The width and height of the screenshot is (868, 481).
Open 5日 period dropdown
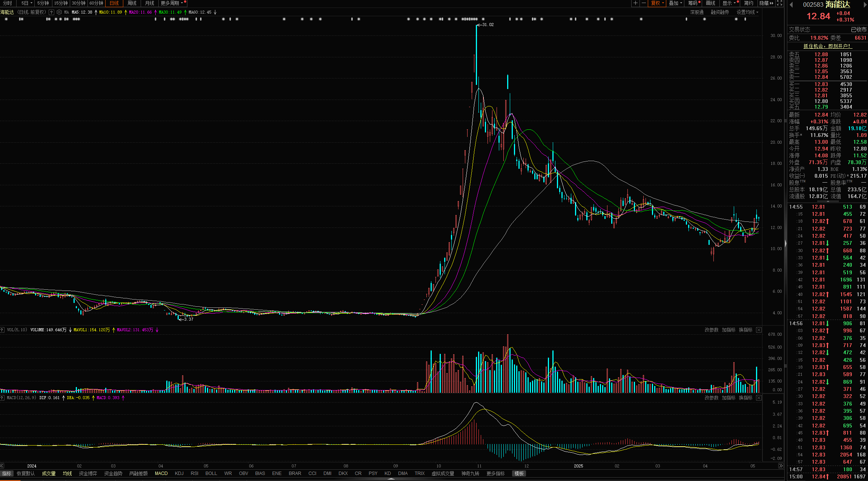click(x=26, y=3)
